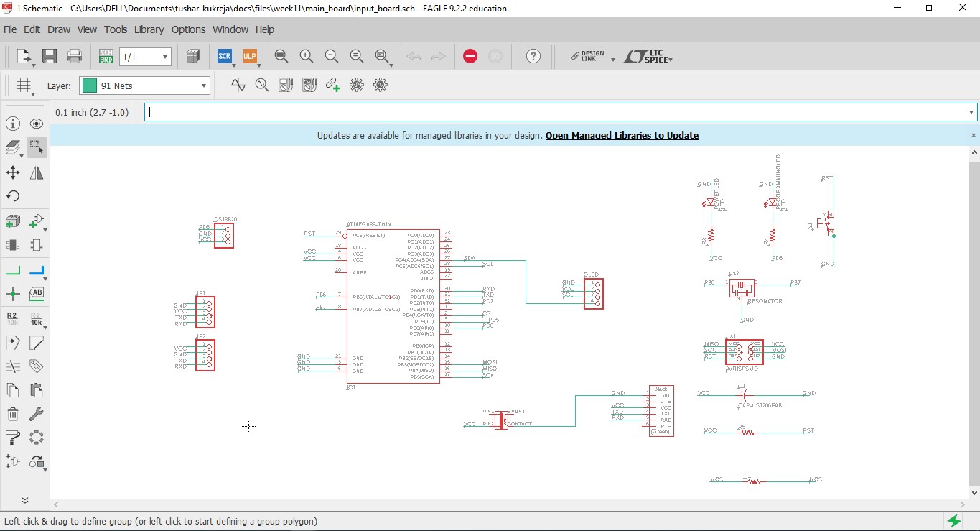Viewport: 980px width, 531px height.
Task: Expand the command line history dropdown
Action: [x=971, y=112]
